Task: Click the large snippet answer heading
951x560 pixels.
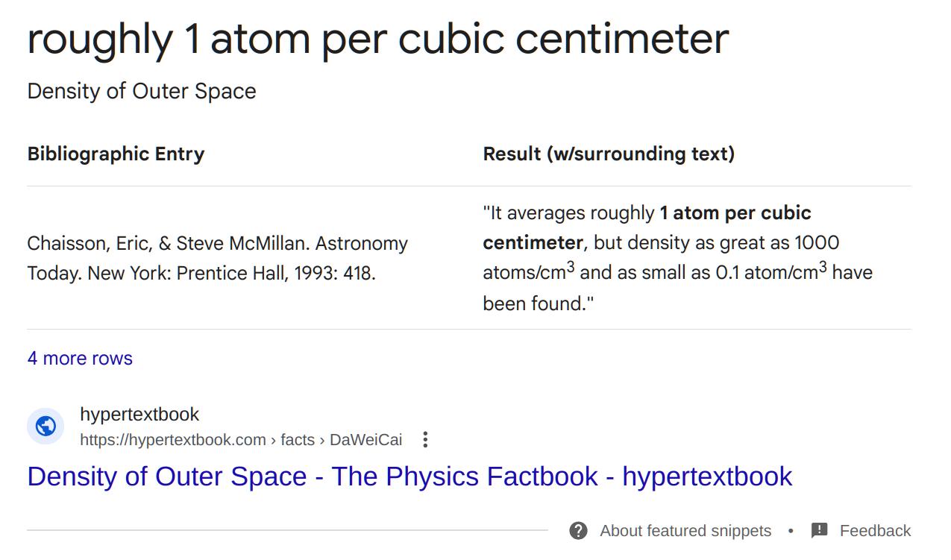Action: (378, 39)
